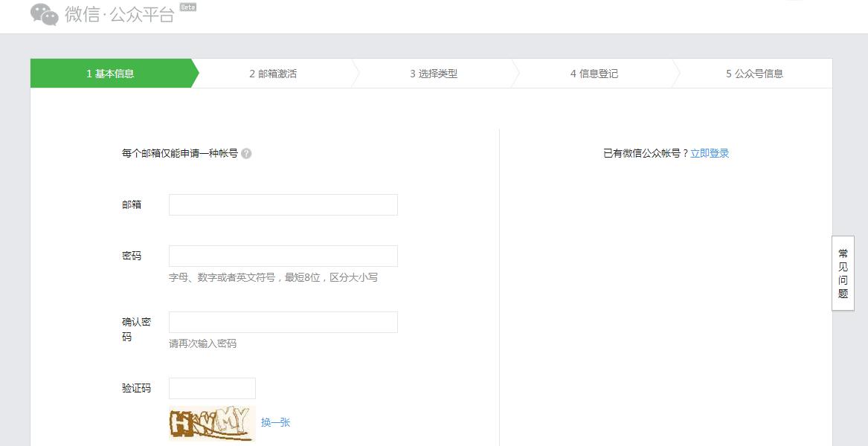Select the 1 基本信息 step tab
The width and height of the screenshot is (868, 446).
click(x=110, y=74)
